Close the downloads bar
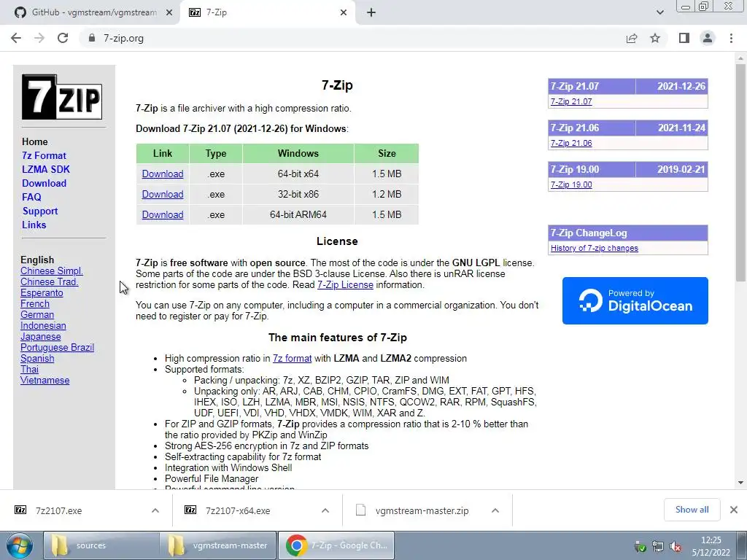Screen dimensions: 747x560 click(x=734, y=510)
